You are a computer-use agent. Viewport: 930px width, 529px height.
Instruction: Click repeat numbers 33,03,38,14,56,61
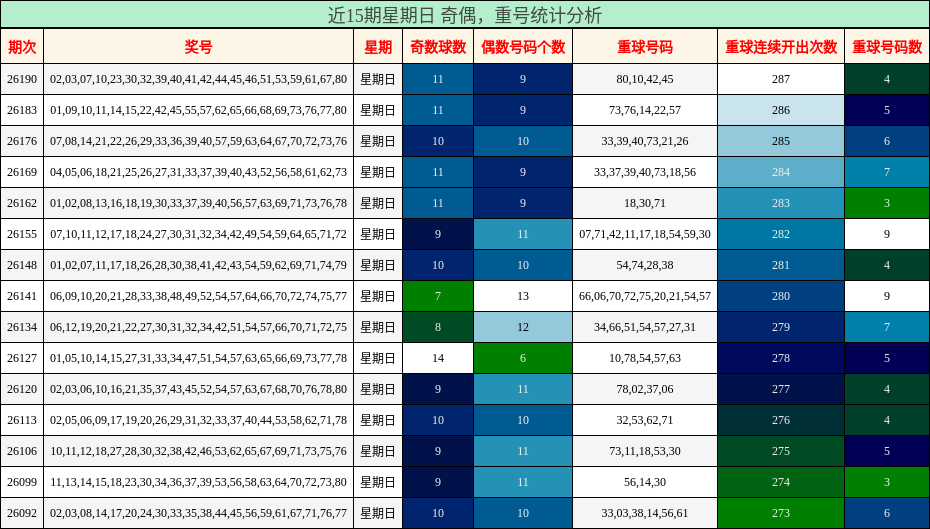[645, 513]
